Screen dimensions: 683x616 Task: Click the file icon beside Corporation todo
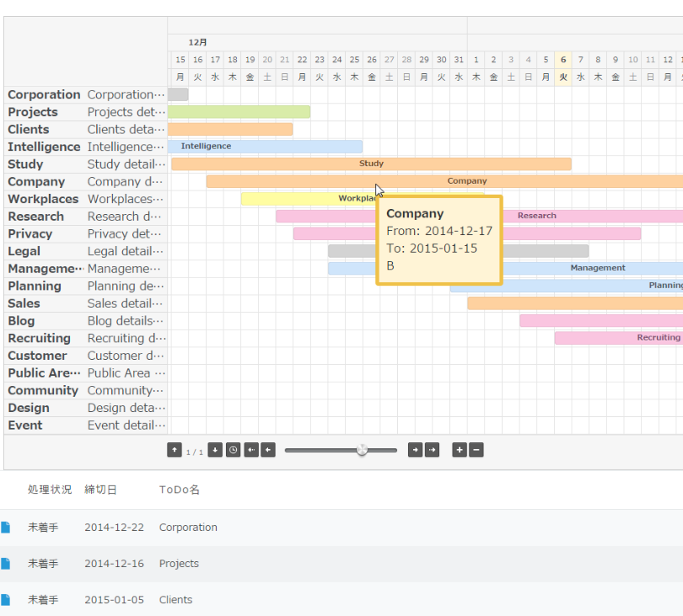(x=5, y=528)
